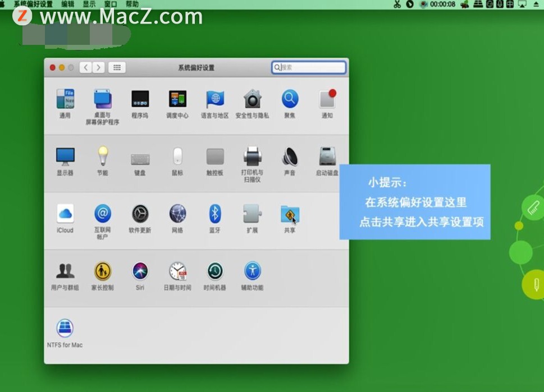The image size is (544, 392).
Task: Show all preferences via grid button
Action: click(x=117, y=67)
